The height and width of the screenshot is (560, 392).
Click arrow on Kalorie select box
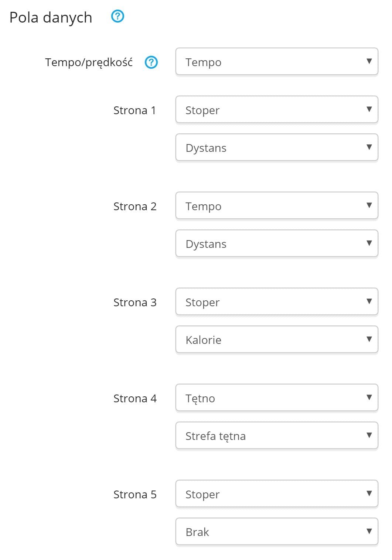tap(369, 339)
